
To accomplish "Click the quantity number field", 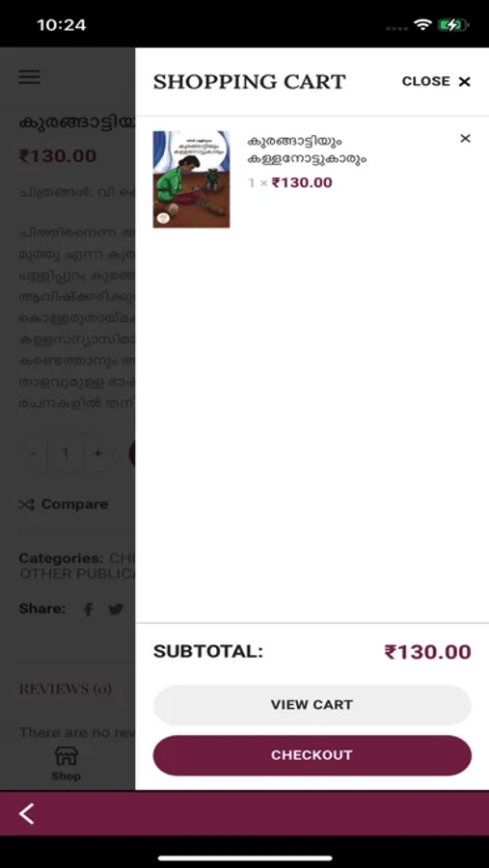I will (66, 453).
